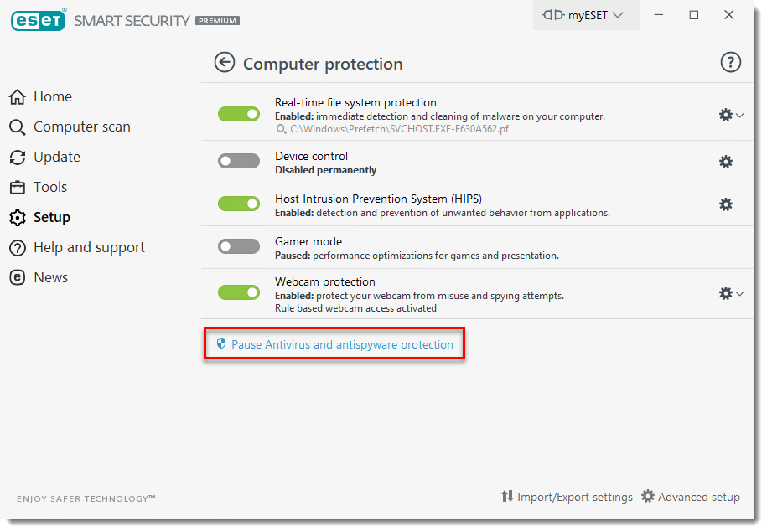
Task: Turn off Webcam protection
Action: click(x=239, y=292)
